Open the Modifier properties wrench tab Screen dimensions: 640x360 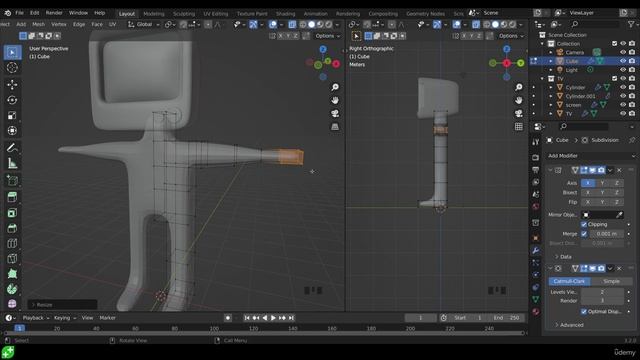coord(536,250)
